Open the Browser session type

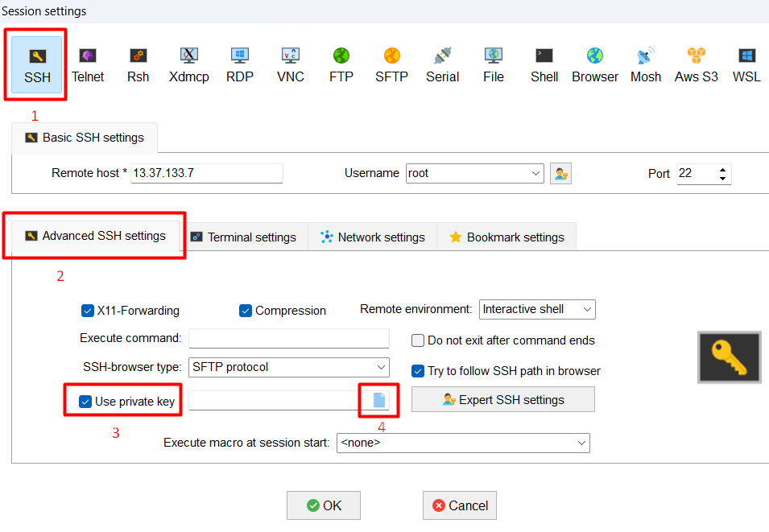(x=595, y=64)
